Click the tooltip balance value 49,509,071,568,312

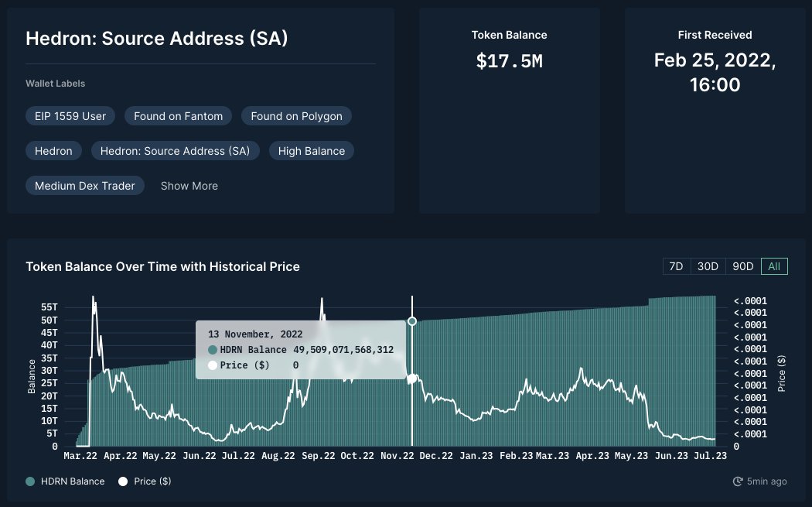(x=343, y=350)
